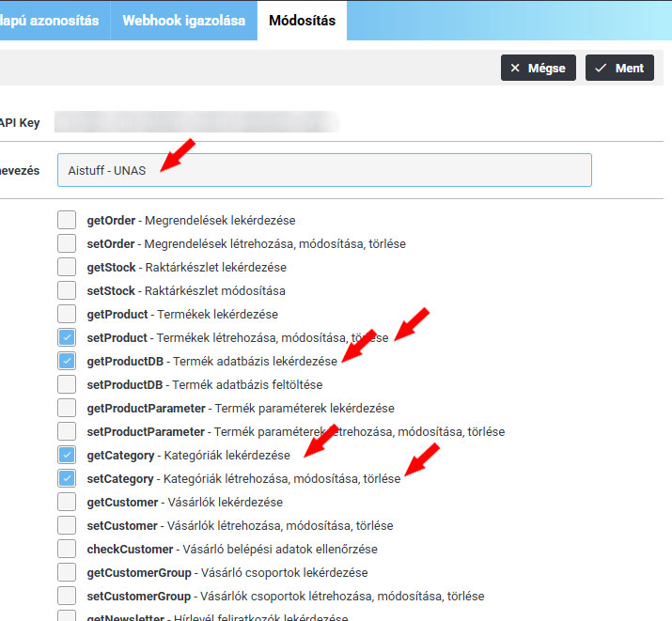Image resolution: width=672 pixels, height=621 pixels.
Task: Enable the setStock checkbox
Action: click(x=67, y=290)
